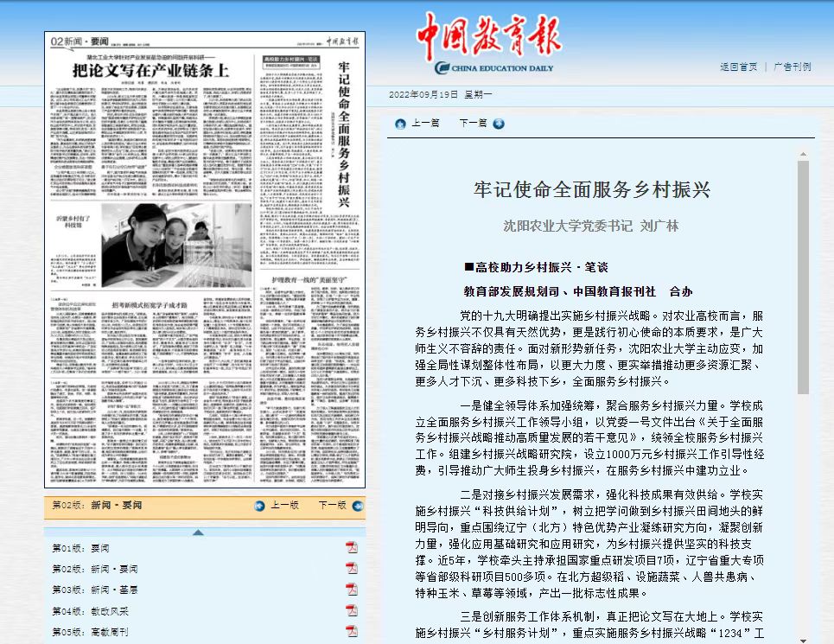
Task: Download PDF for 第03版 新闻·基层
Action: (352, 590)
